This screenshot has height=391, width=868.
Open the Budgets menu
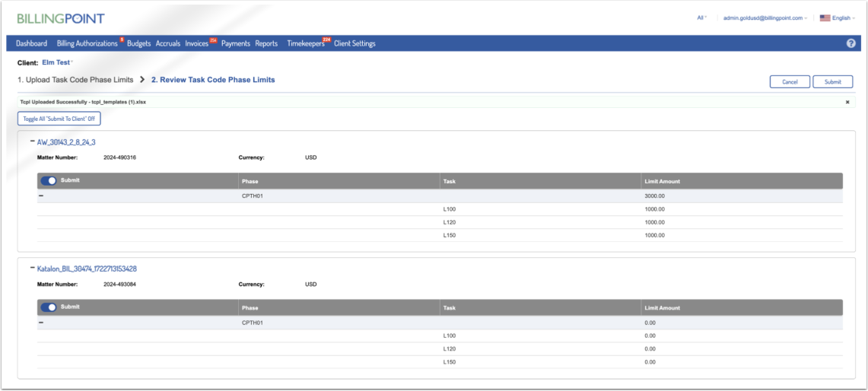139,43
